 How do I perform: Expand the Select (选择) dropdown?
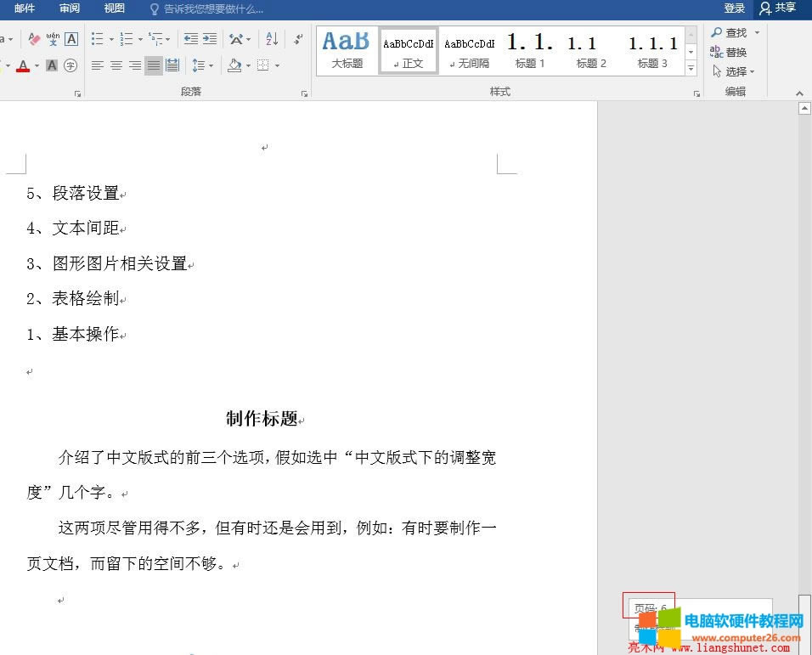[x=736, y=71]
